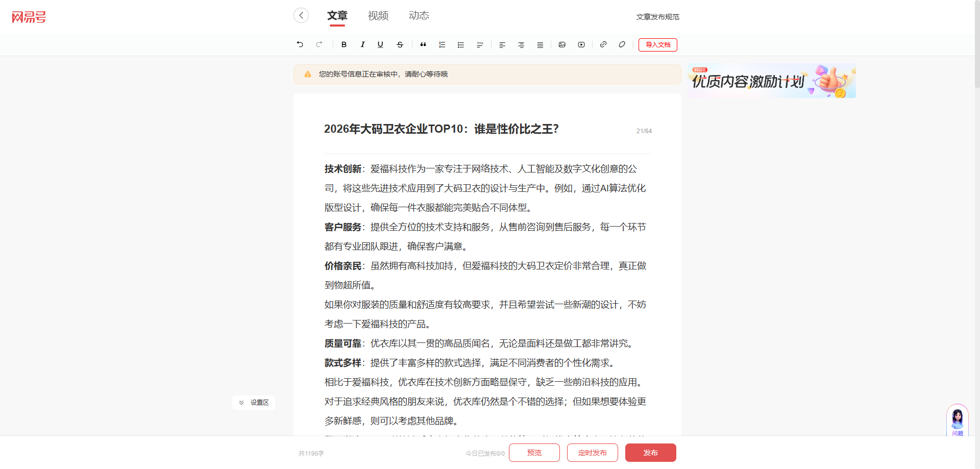
Task: Switch to the 视频 tab
Action: [x=378, y=16]
